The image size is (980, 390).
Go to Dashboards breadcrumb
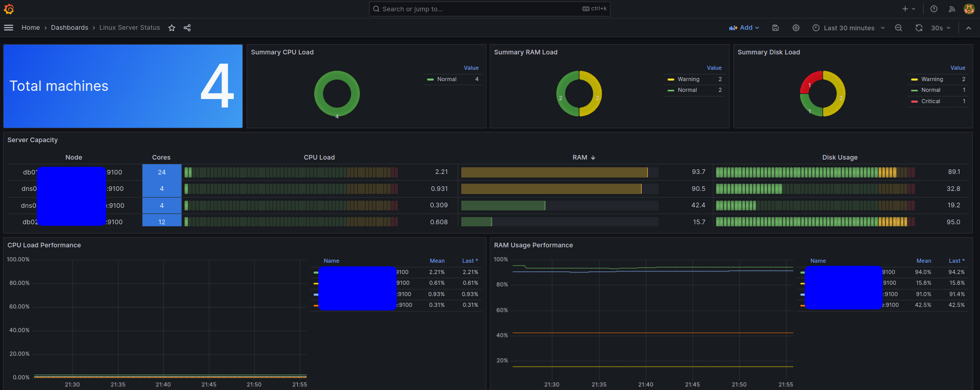coord(70,28)
